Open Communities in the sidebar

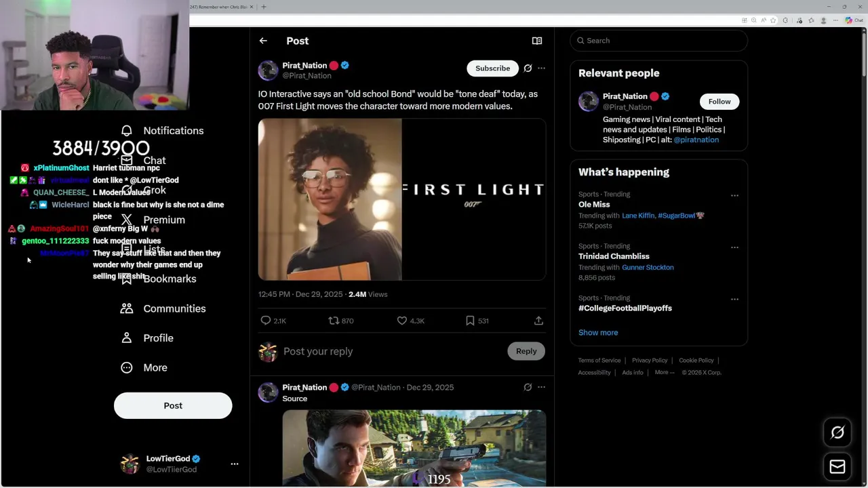[x=163, y=308]
